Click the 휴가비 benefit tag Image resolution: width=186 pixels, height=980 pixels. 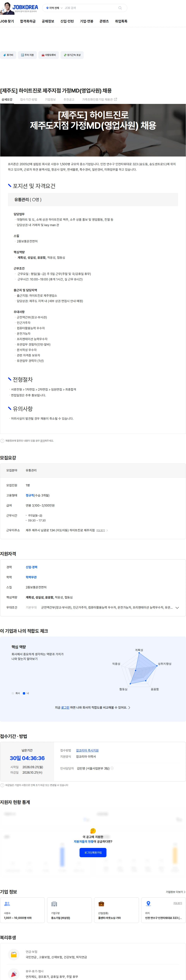coord(8,55)
